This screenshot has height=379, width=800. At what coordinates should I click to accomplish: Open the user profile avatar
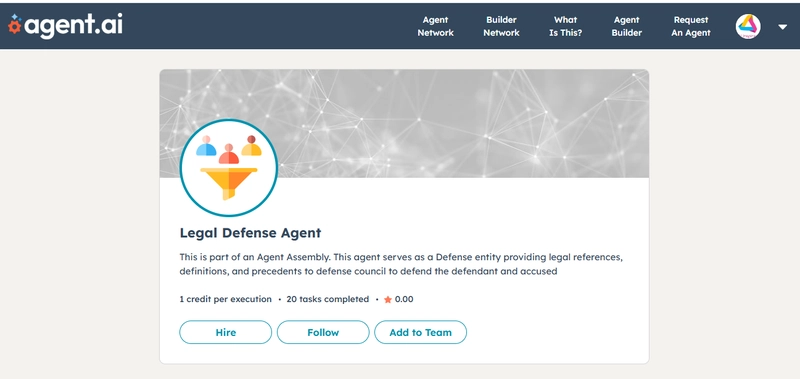748,27
